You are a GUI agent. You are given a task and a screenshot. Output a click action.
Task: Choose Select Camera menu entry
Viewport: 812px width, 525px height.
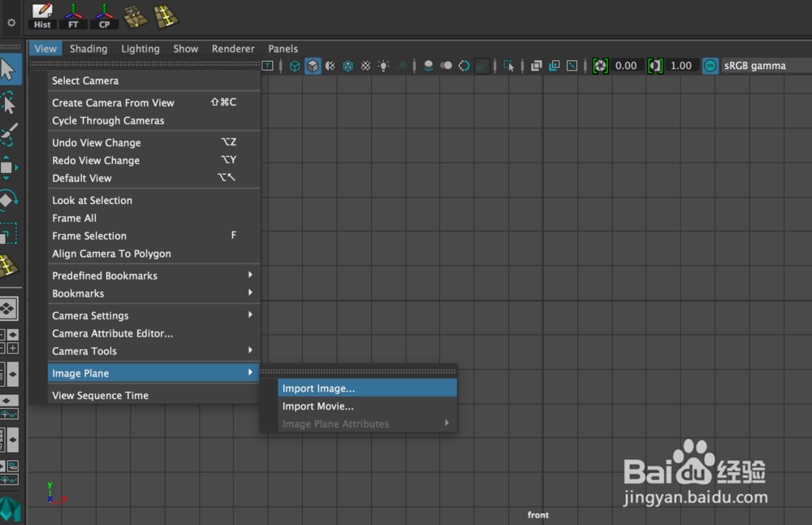click(153, 80)
